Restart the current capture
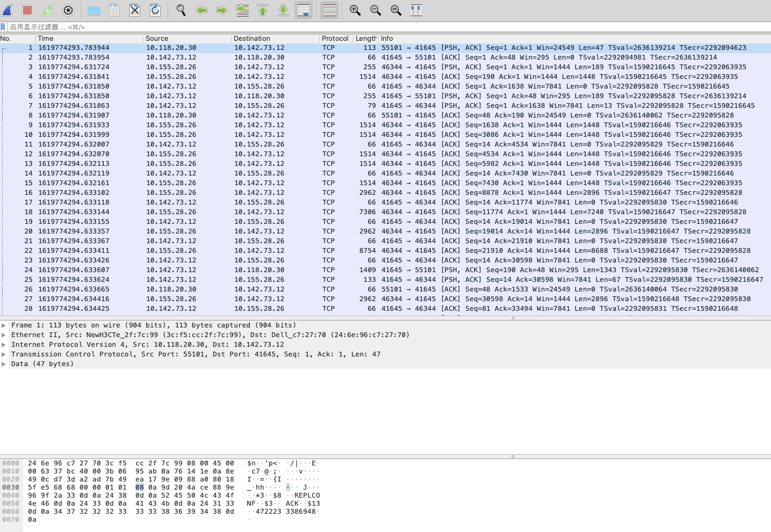 coord(48,10)
